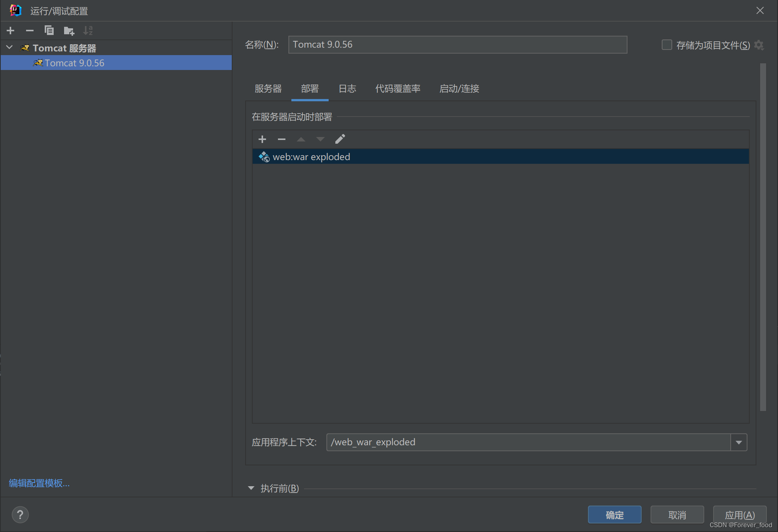Image resolution: width=778 pixels, height=532 pixels.
Task: Click the 应用(A) button
Action: pos(740,515)
